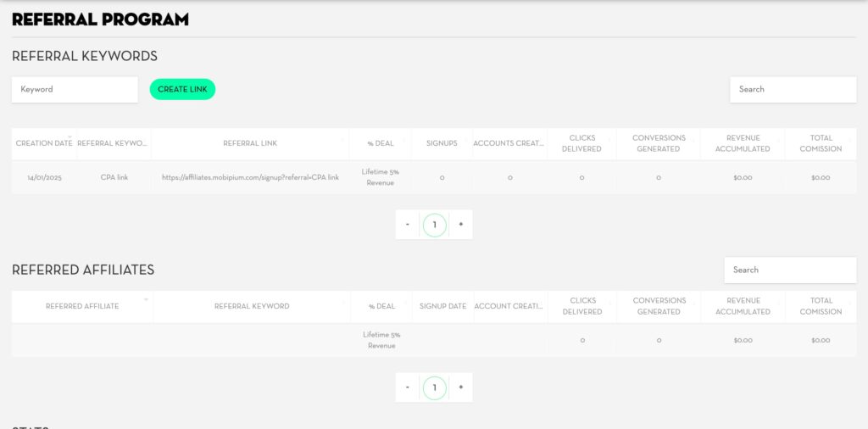
Task: Click the CREATE LINK button
Action: click(182, 89)
